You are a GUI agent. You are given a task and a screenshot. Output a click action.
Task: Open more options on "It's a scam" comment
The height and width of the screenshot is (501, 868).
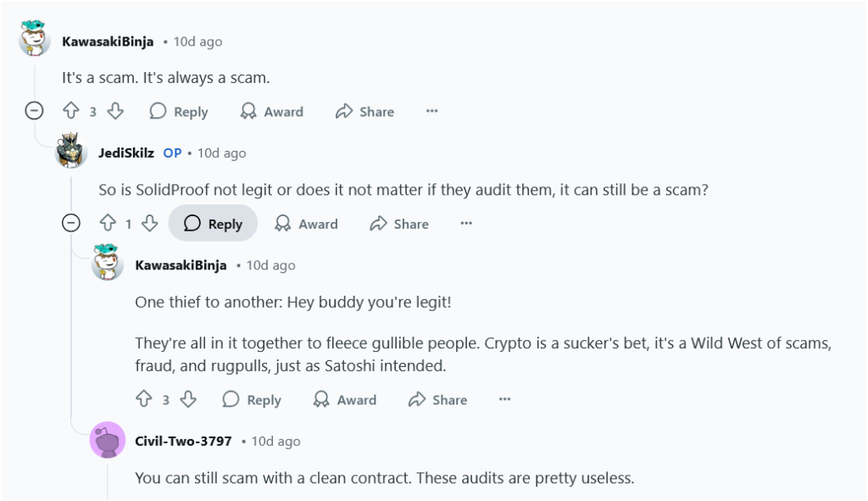click(432, 112)
